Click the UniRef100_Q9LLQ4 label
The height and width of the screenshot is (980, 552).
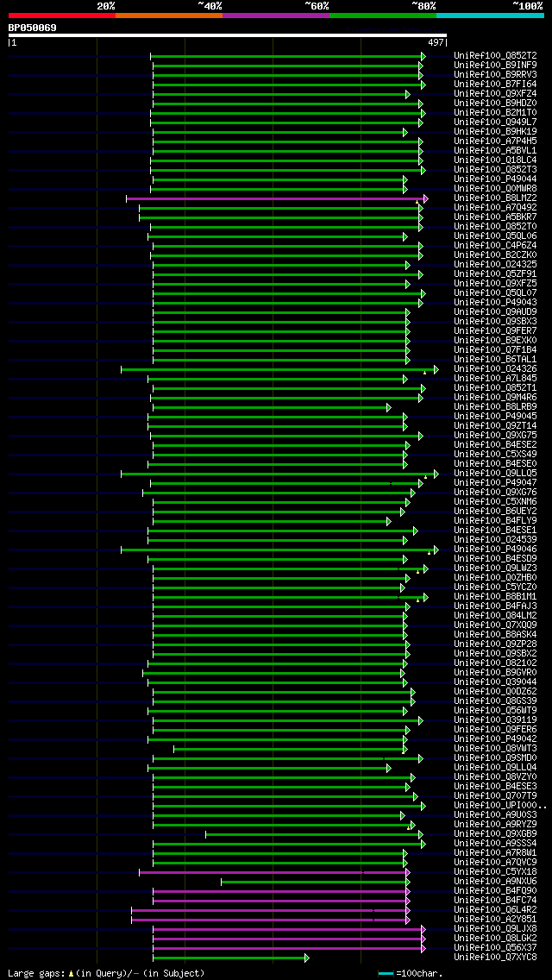[x=495, y=768]
